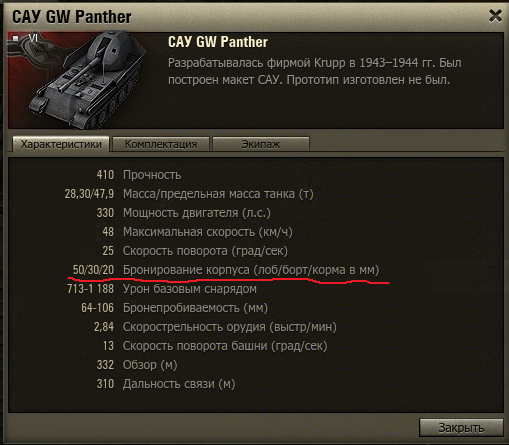Click the underlined Бронирование корпуса row

[226, 270]
